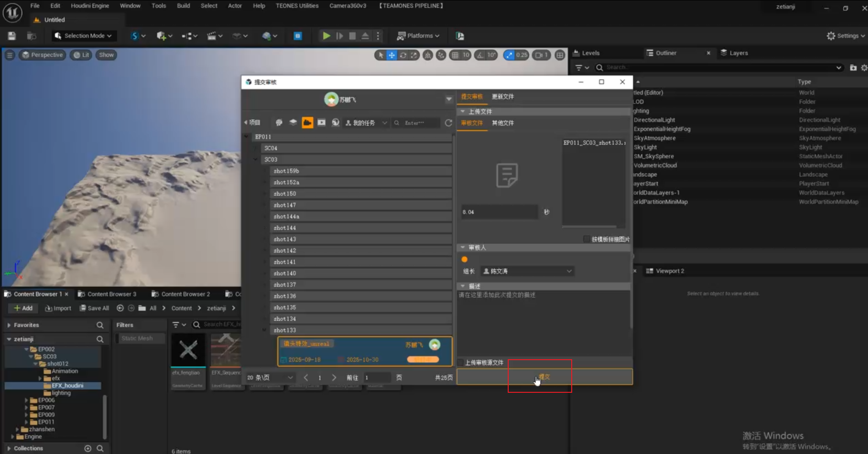Image resolution: width=868 pixels, height=454 pixels.
Task: Collapse the SC03 tree node
Action: pyautogui.click(x=255, y=160)
